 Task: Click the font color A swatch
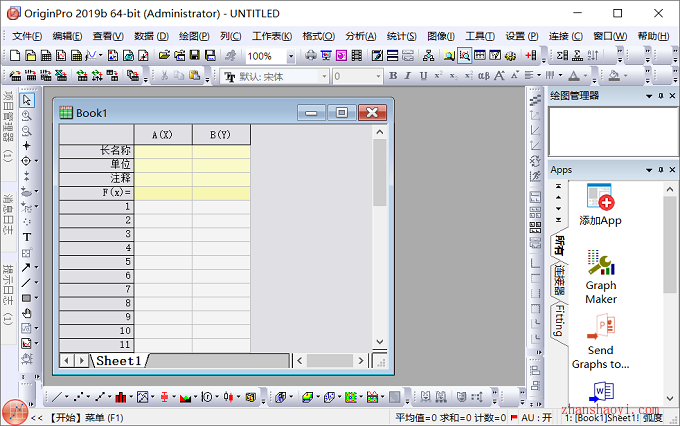point(574,76)
